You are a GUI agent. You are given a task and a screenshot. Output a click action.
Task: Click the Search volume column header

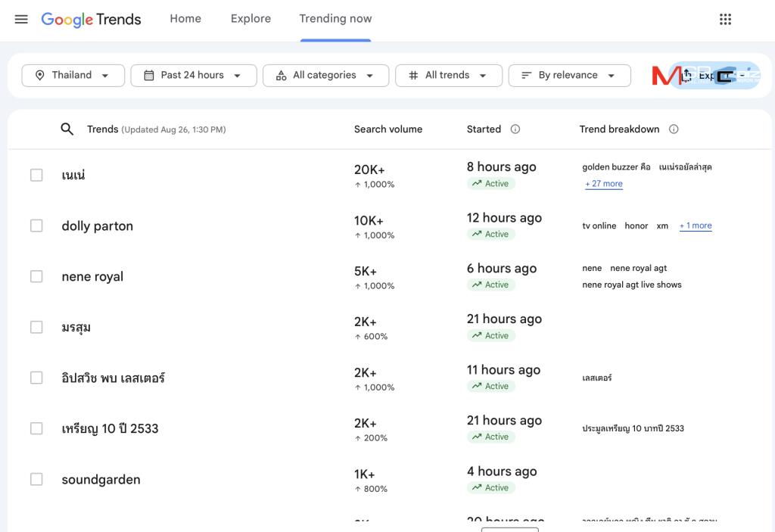click(388, 129)
